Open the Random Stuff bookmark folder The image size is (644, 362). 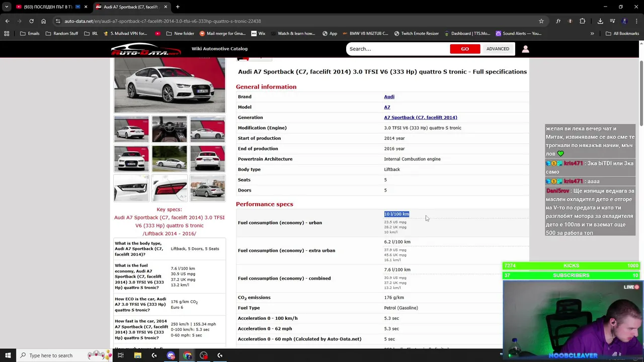point(61,34)
